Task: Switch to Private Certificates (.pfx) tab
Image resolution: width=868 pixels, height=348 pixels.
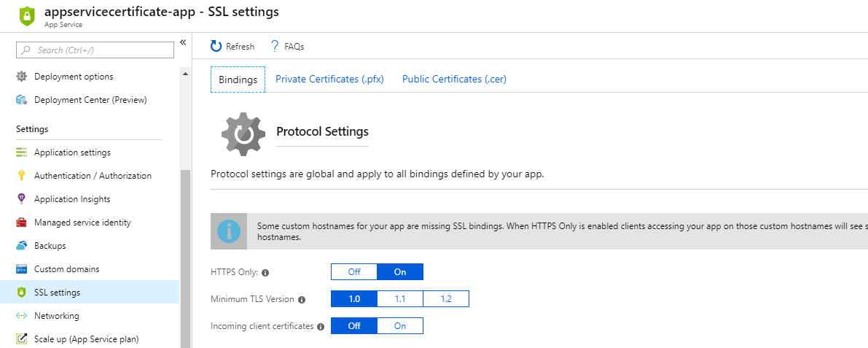Action: (x=329, y=79)
